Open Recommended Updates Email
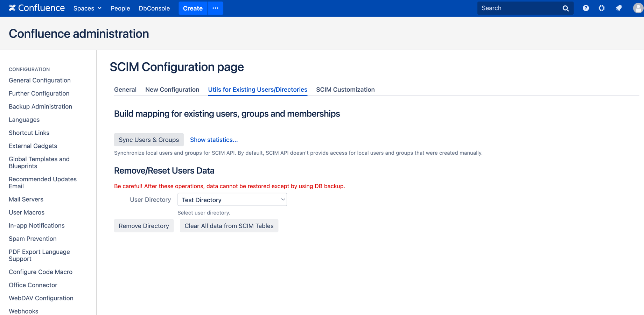The width and height of the screenshot is (644, 315). (43, 183)
